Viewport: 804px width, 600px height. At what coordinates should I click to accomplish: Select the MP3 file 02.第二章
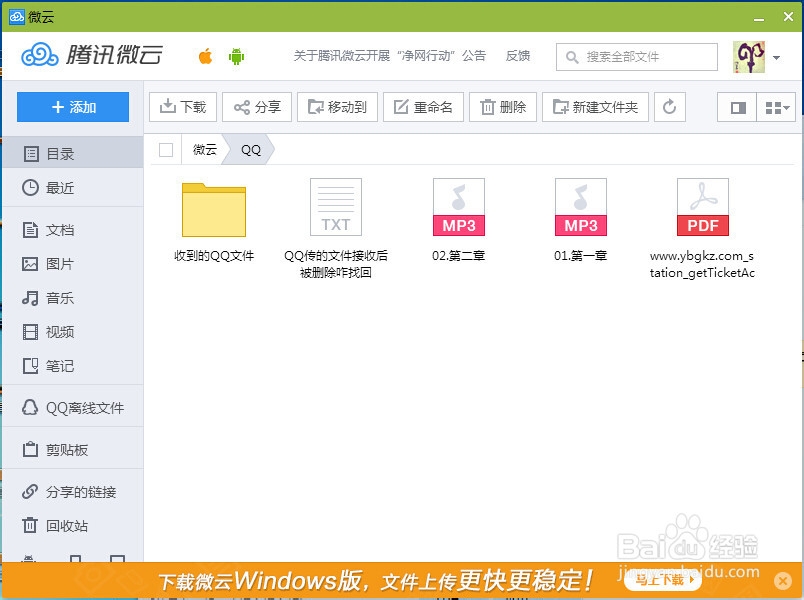click(458, 221)
